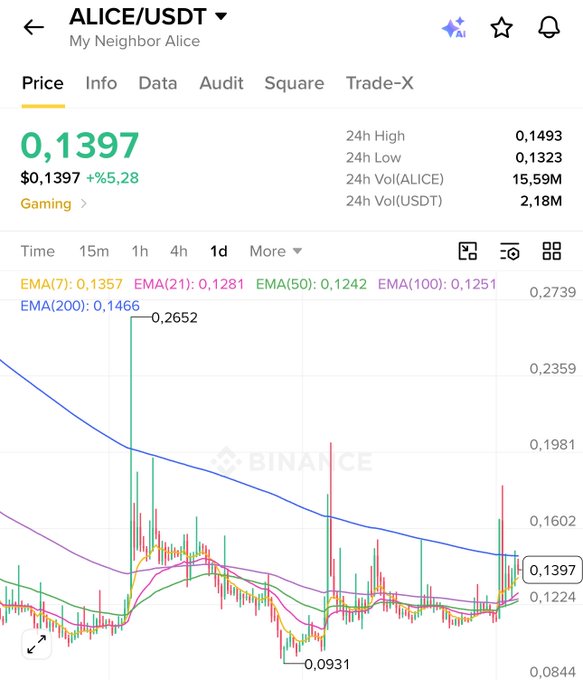This screenshot has width=583, height=680.
Task: Select the 15m timeframe
Action: (94, 251)
